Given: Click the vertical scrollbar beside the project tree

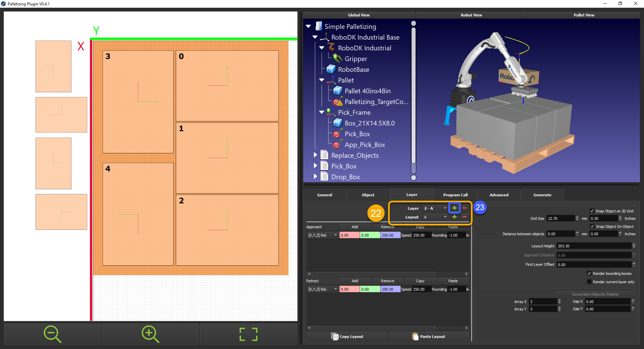Looking at the screenshot, I should point(413,101).
